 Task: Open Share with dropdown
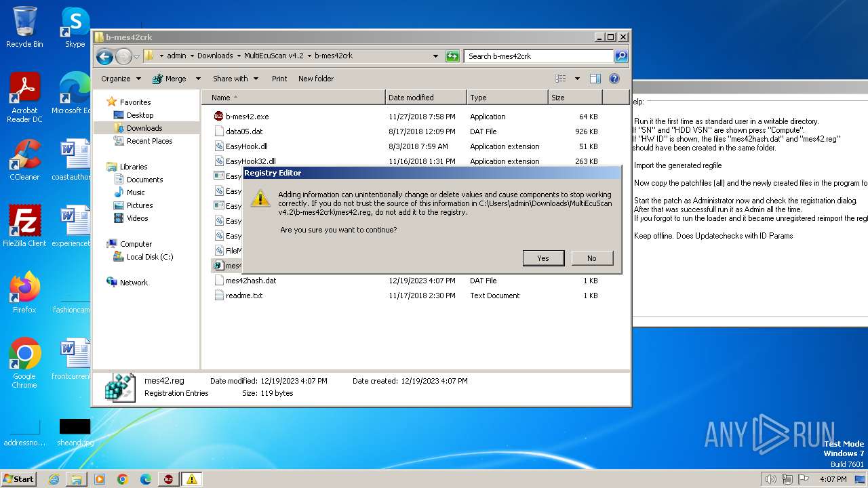pyautogui.click(x=235, y=79)
